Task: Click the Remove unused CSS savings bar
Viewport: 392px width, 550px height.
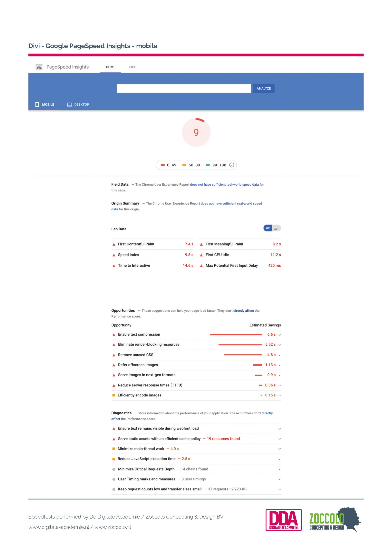Action: [243, 355]
